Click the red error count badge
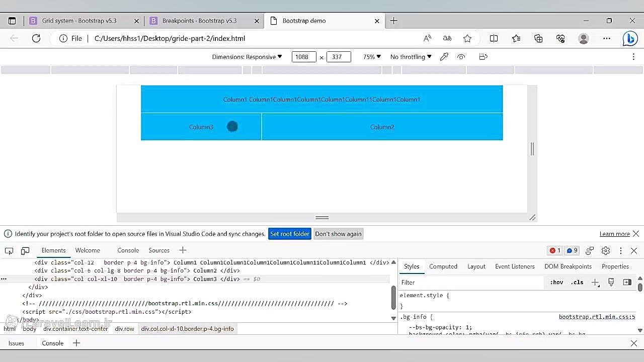This screenshot has height=362, width=644. (555, 250)
